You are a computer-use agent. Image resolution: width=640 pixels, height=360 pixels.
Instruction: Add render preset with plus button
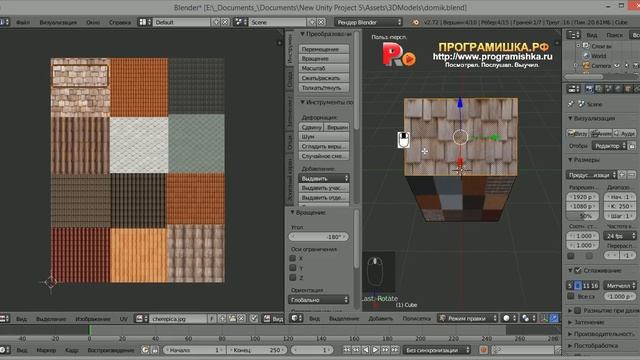point(622,175)
